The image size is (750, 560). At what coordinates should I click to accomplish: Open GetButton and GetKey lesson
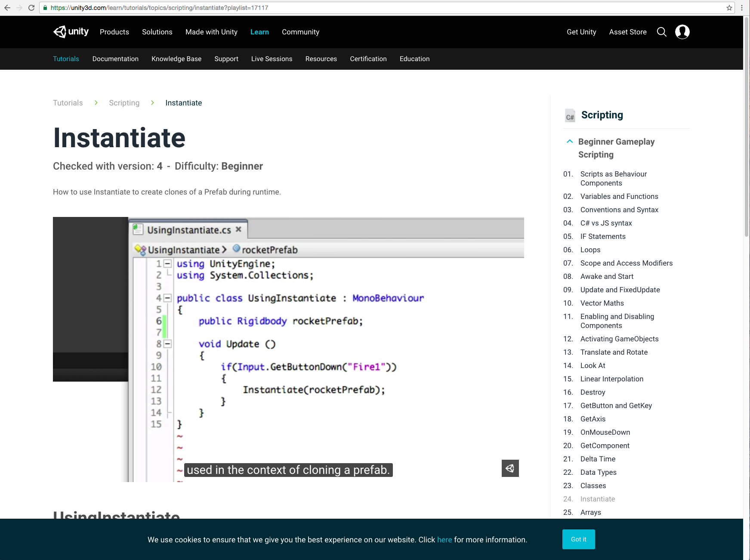click(616, 405)
